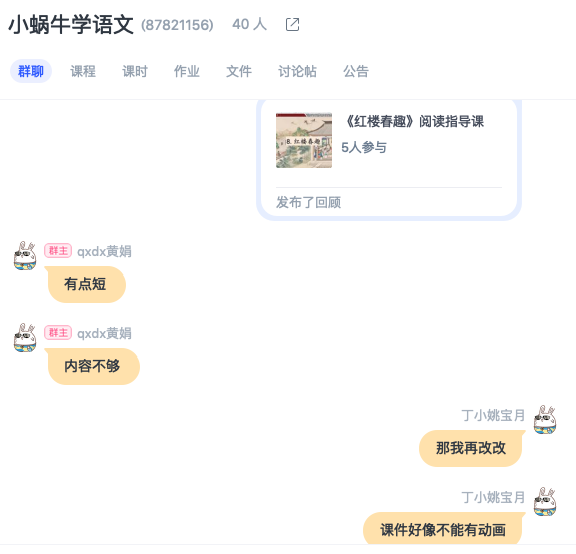Click sender name qxdx黄娟 above 有点短
Screen dimensions: 576x554
tap(104, 251)
